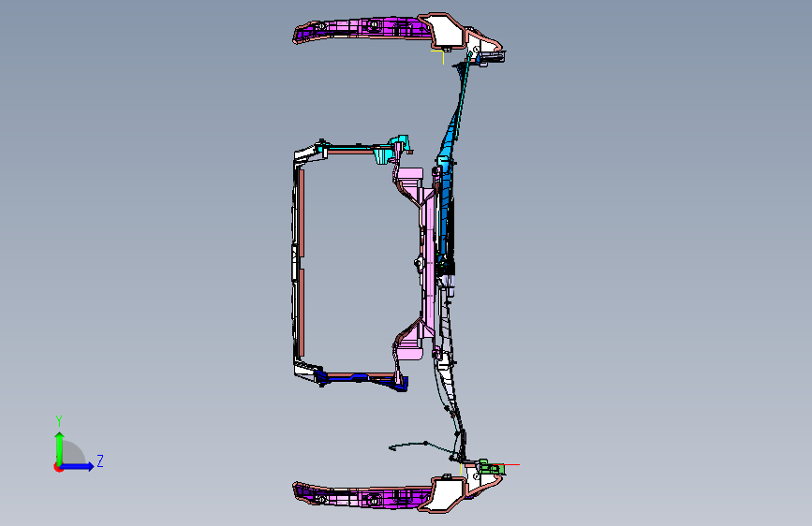Select the lower purple side rail part
812x526 pixels.
[x=362, y=497]
